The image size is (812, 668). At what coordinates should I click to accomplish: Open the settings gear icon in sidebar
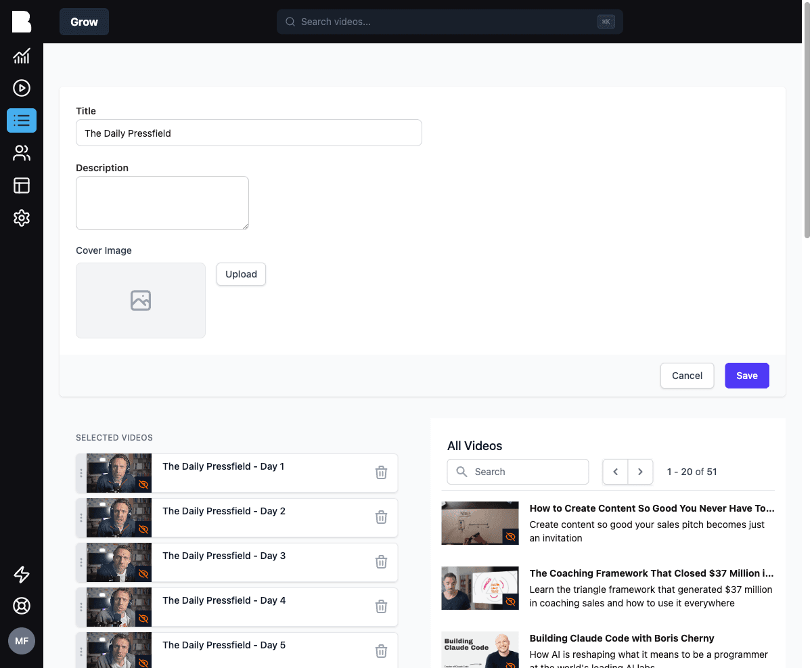[x=22, y=218]
